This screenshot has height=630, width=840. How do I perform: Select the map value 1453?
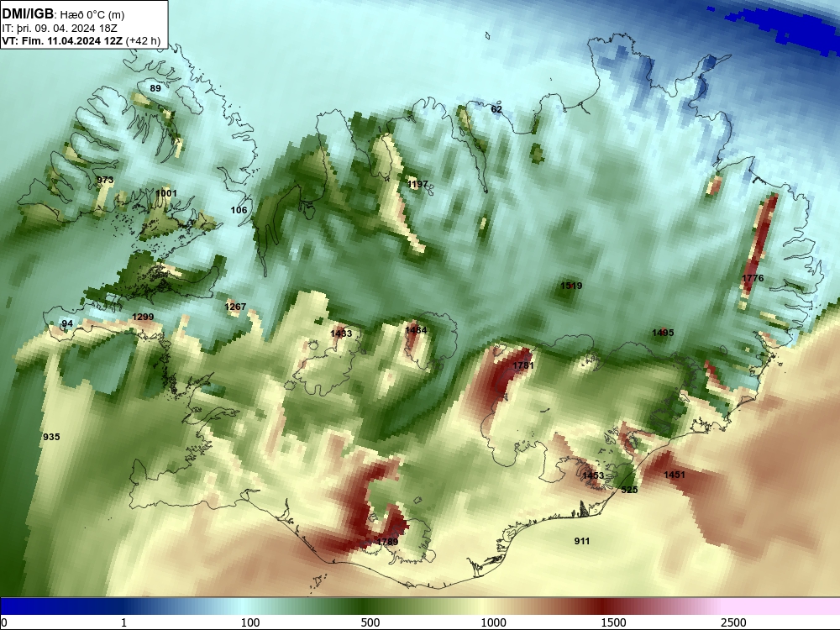[593, 475]
